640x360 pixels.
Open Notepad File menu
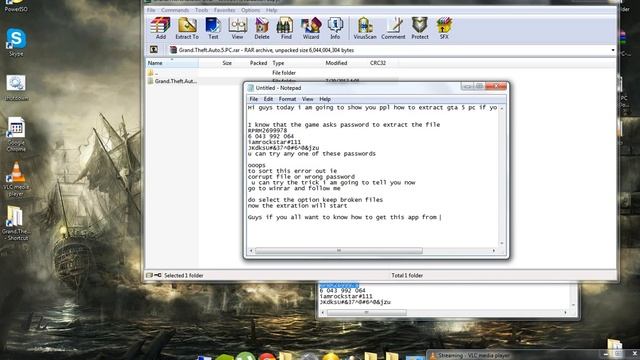253,99
